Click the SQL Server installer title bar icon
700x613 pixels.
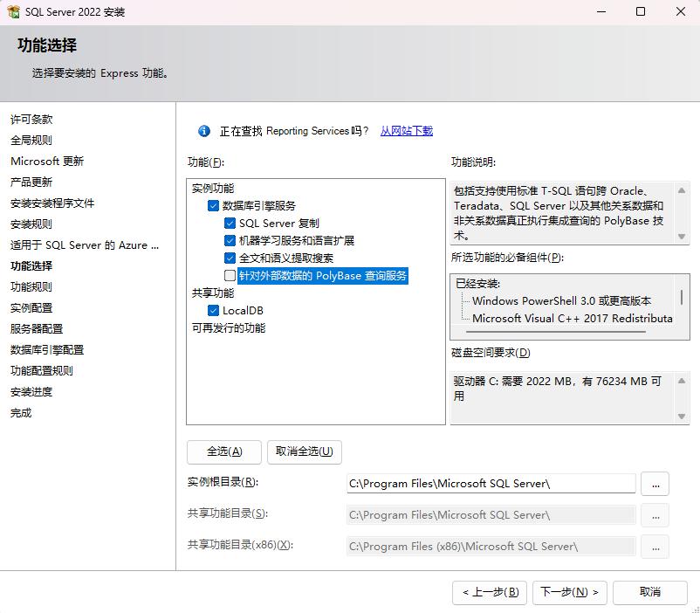pos(14,12)
